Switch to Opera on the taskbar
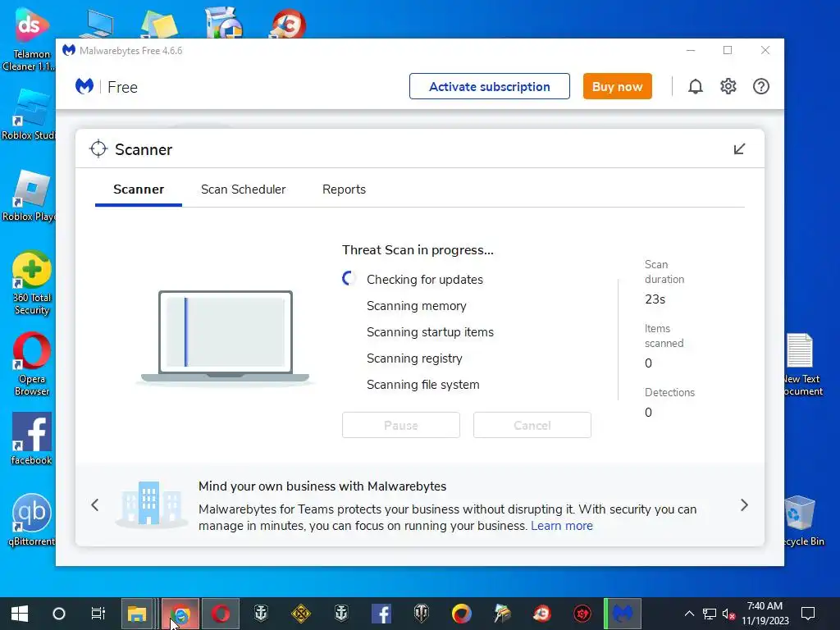This screenshot has height=630, width=840. [x=220, y=614]
